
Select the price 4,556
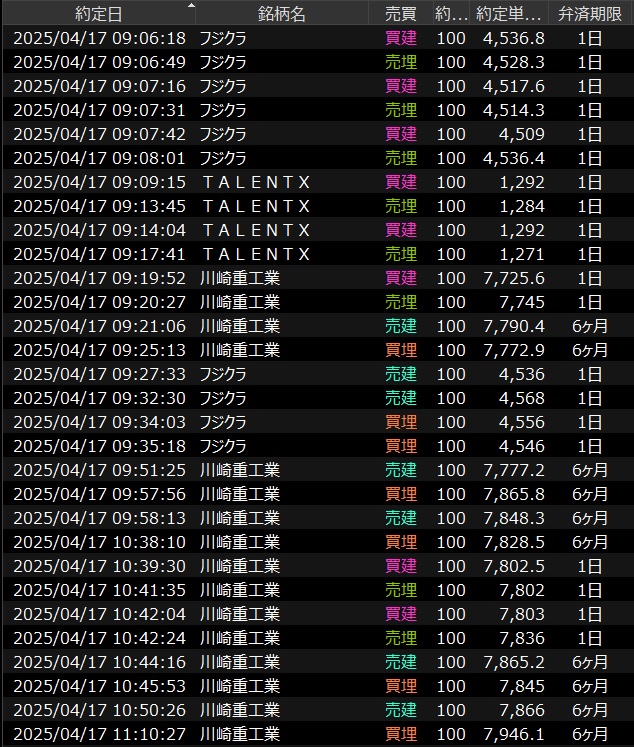click(522, 422)
